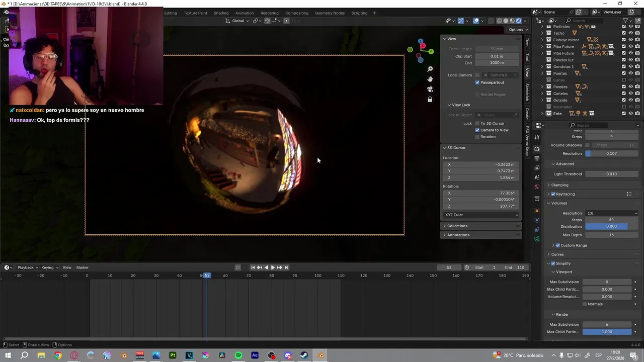Open the World properties tab icon
The height and width of the screenshot is (362, 644).
coord(537,187)
